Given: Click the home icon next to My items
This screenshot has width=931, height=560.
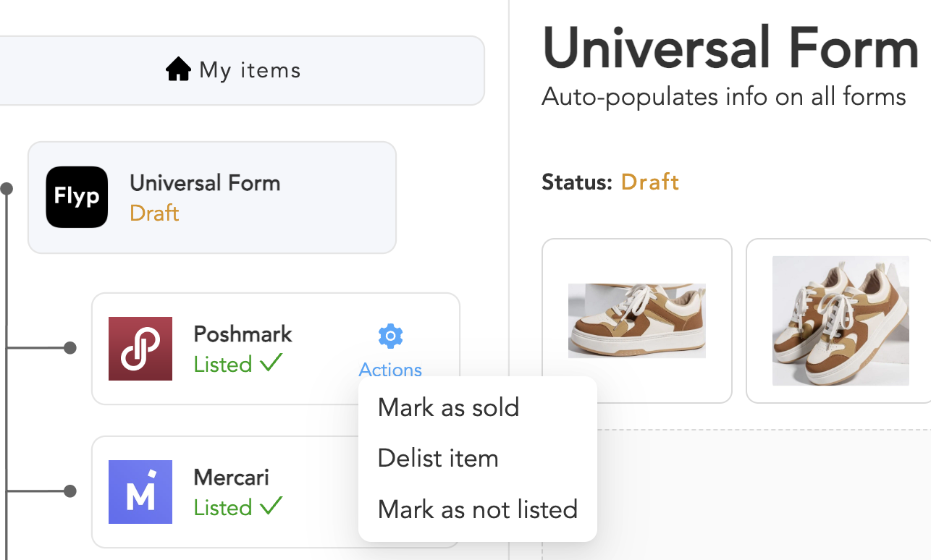Looking at the screenshot, I should [x=178, y=69].
